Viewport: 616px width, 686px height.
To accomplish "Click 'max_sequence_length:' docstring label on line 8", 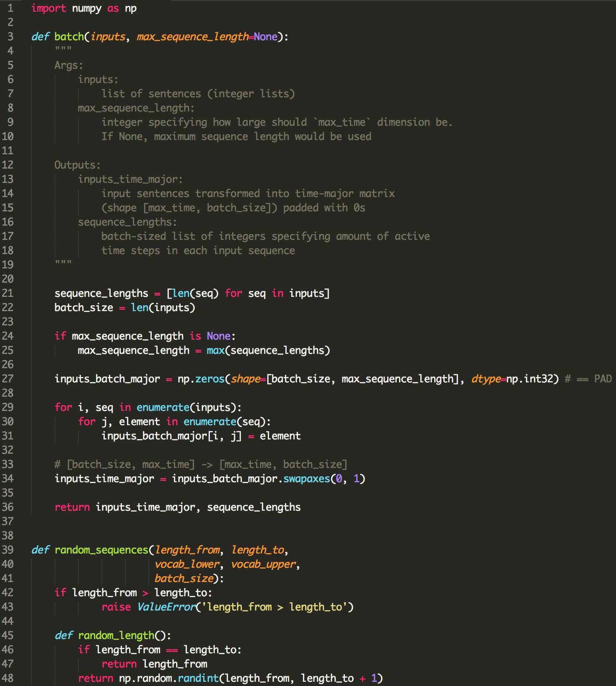I will click(x=136, y=108).
